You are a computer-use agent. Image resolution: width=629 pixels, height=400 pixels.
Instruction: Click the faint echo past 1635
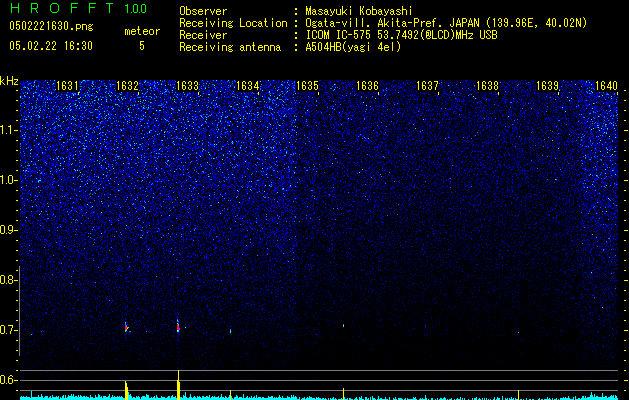click(x=343, y=325)
